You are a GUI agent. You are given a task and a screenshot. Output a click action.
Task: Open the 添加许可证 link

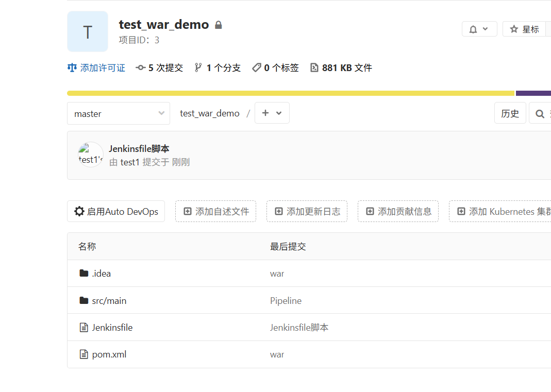pyautogui.click(x=96, y=68)
